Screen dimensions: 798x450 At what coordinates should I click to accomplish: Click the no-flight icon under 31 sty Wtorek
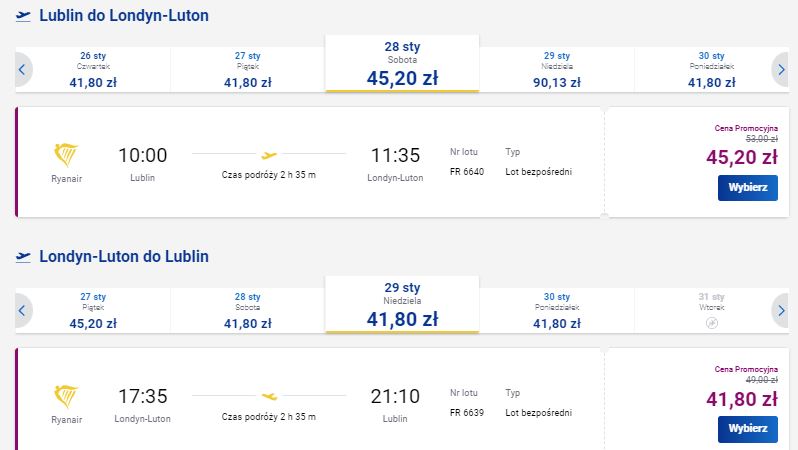(711, 323)
